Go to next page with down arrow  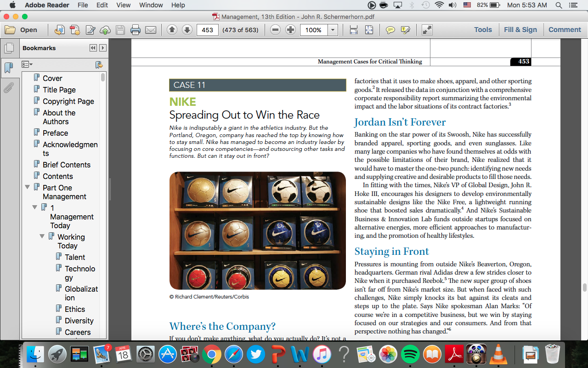point(187,30)
